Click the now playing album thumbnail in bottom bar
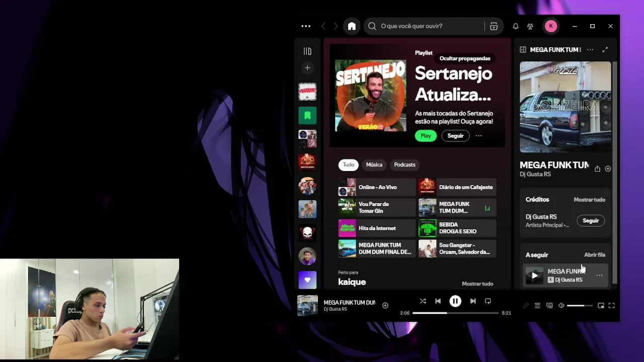The height and width of the screenshot is (362, 644). click(x=307, y=305)
